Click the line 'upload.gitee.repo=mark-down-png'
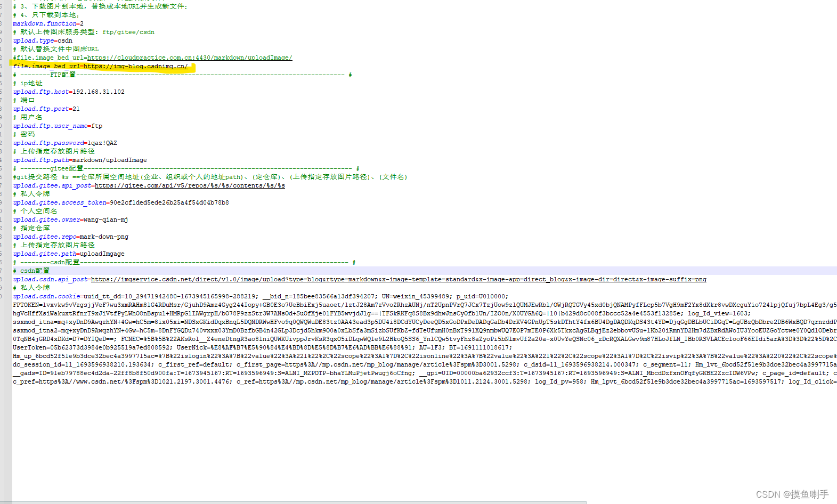 pos(71,237)
